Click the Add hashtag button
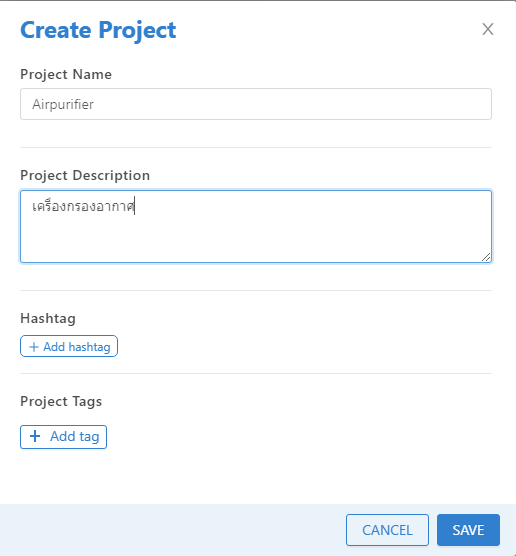The height and width of the screenshot is (556, 516). (69, 346)
